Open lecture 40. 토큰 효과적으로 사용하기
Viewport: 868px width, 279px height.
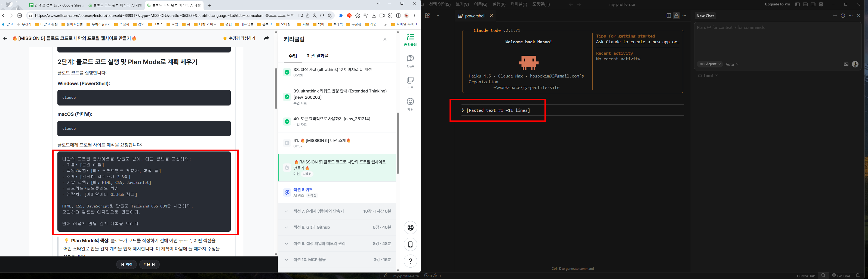point(337,122)
